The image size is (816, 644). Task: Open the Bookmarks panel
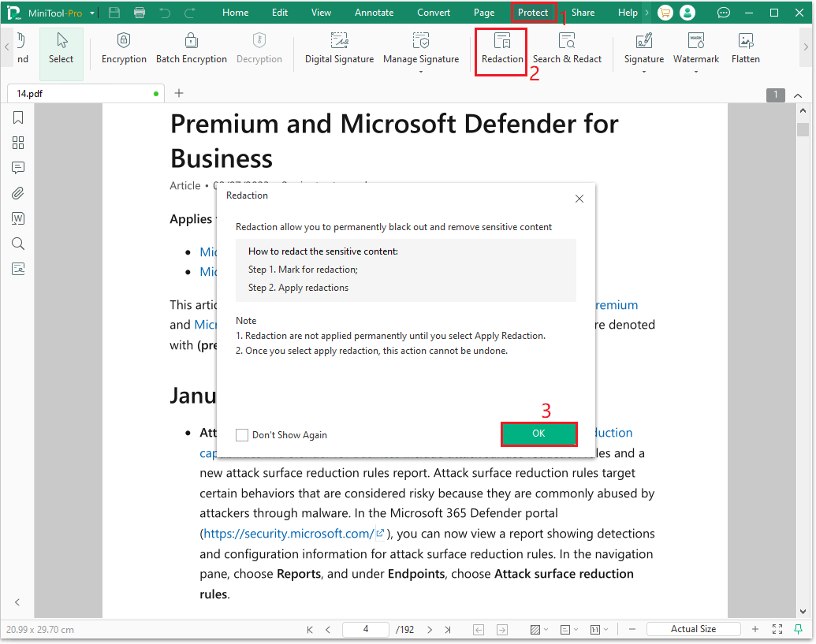pos(17,117)
